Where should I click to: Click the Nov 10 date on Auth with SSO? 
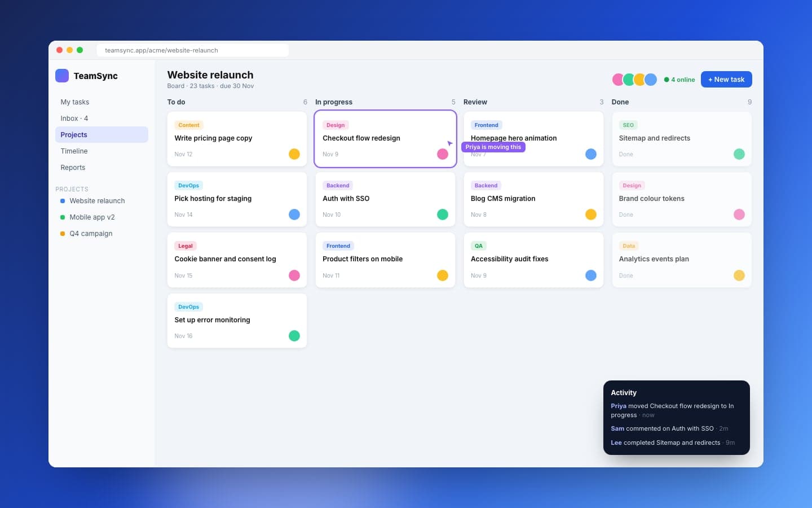[332, 214]
